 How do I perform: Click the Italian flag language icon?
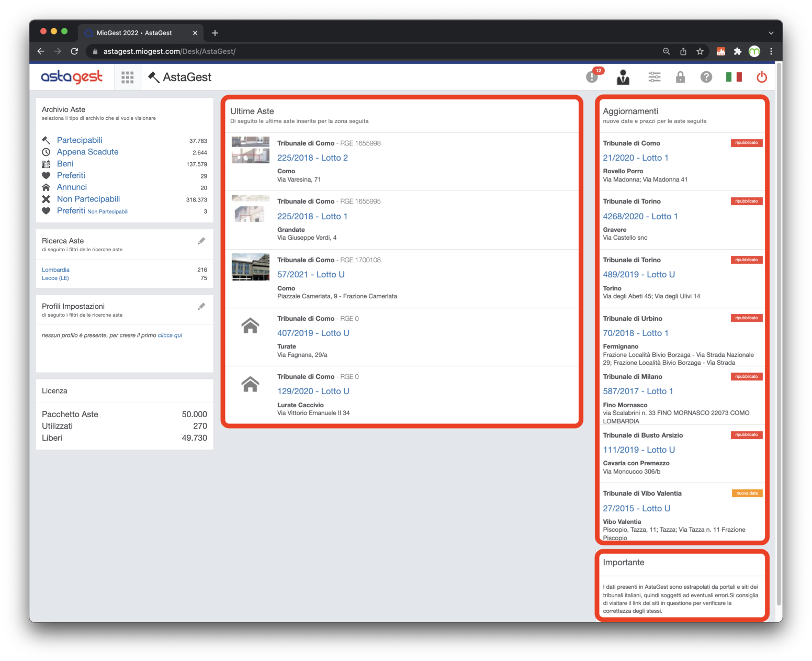coord(734,77)
